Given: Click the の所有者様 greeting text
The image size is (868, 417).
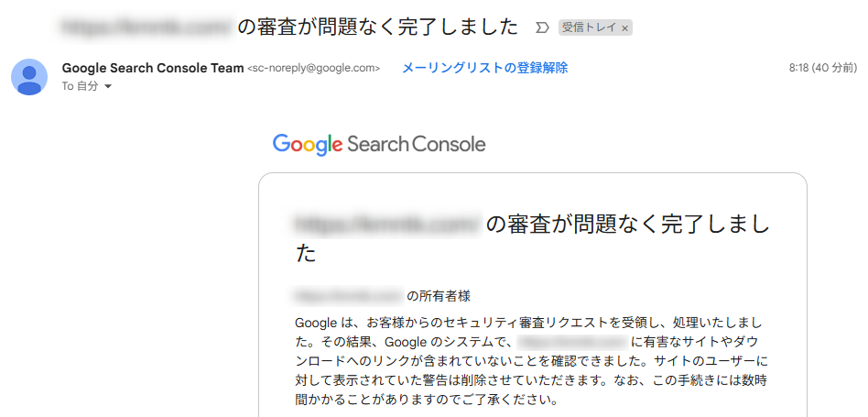Looking at the screenshot, I should pyautogui.click(x=439, y=296).
